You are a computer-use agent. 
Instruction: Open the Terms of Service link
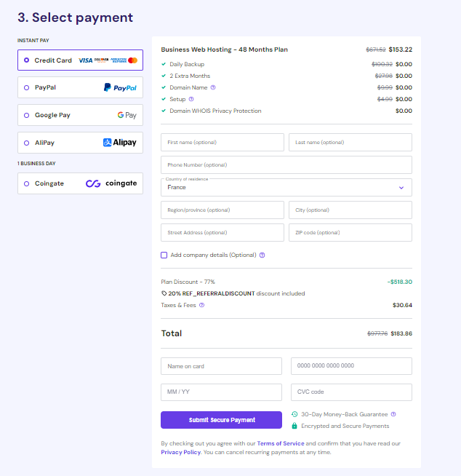coord(281,443)
